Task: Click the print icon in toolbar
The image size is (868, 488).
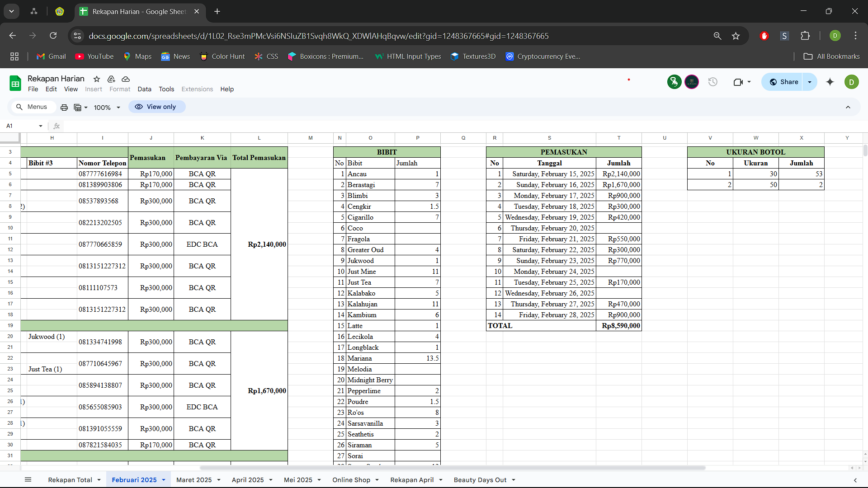Action: click(x=64, y=108)
